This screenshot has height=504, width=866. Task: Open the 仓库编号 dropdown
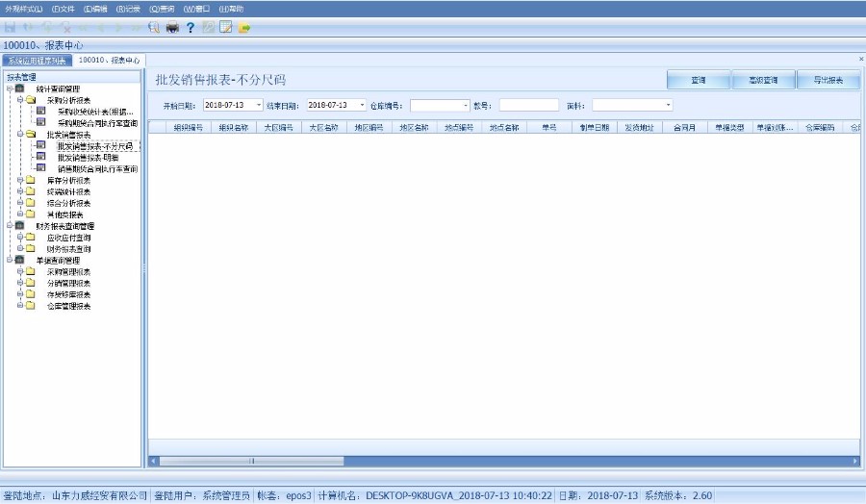pyautogui.click(x=466, y=105)
